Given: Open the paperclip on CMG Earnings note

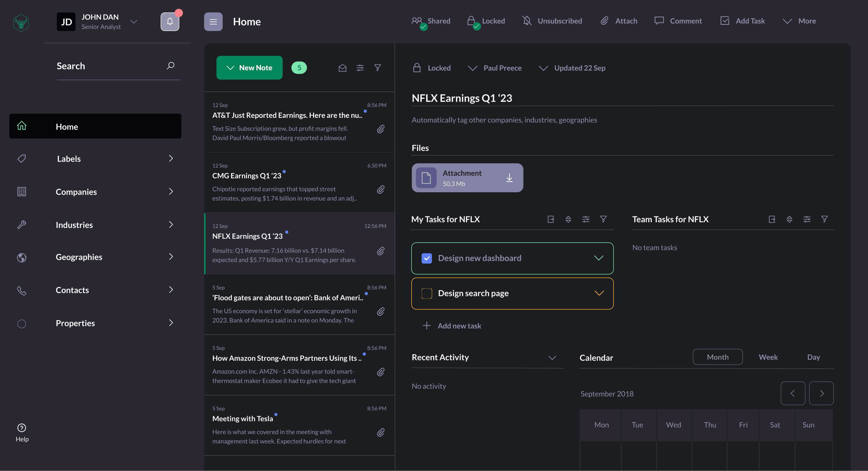Looking at the screenshot, I should pyautogui.click(x=381, y=190).
